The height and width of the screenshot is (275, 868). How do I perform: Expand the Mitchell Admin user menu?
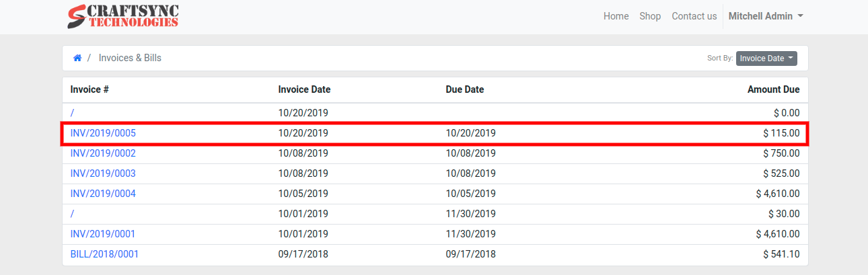pos(766,16)
